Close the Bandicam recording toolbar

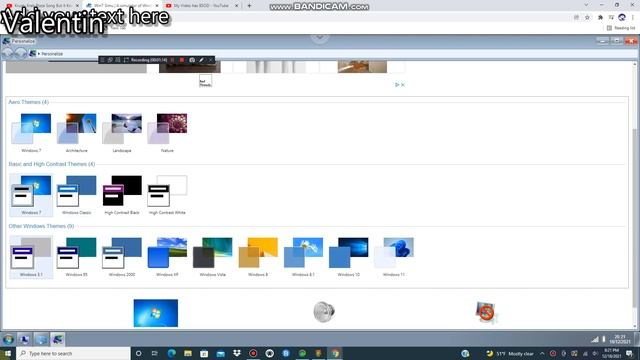211,60
